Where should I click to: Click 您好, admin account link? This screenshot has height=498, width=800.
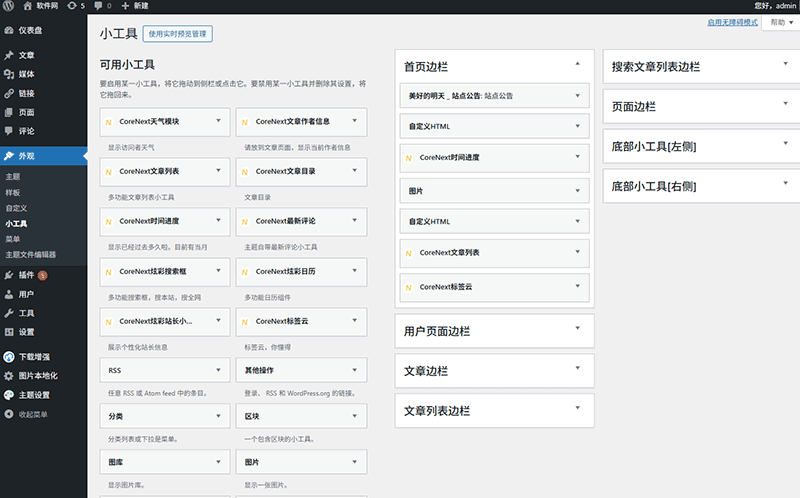[x=775, y=6]
